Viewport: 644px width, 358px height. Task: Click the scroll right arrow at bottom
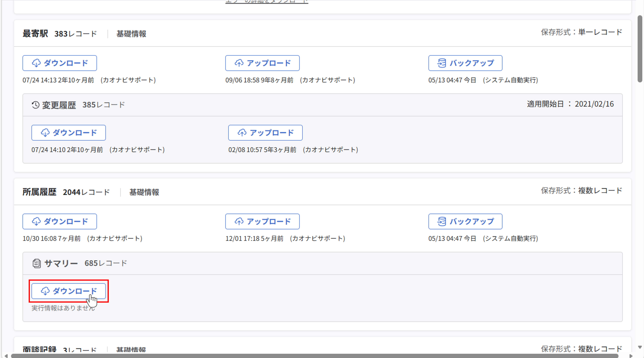[x=631, y=356]
